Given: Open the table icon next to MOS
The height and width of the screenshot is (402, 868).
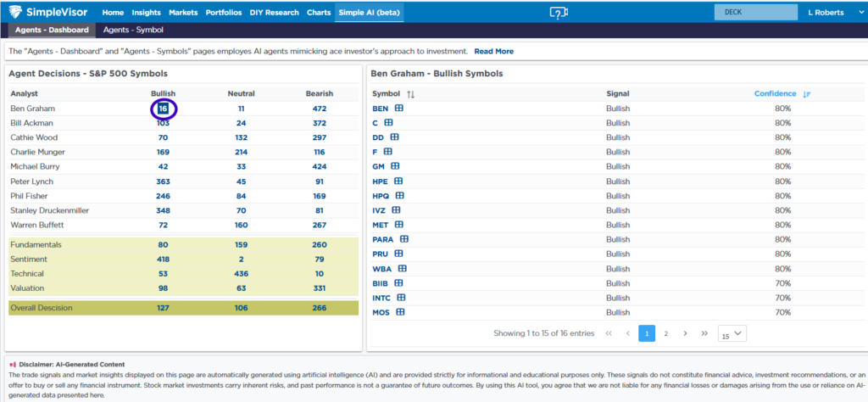Looking at the screenshot, I should click(398, 312).
